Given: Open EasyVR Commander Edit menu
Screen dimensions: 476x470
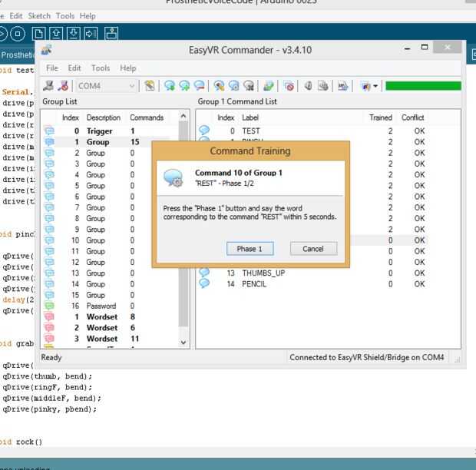Looking at the screenshot, I should [74, 68].
